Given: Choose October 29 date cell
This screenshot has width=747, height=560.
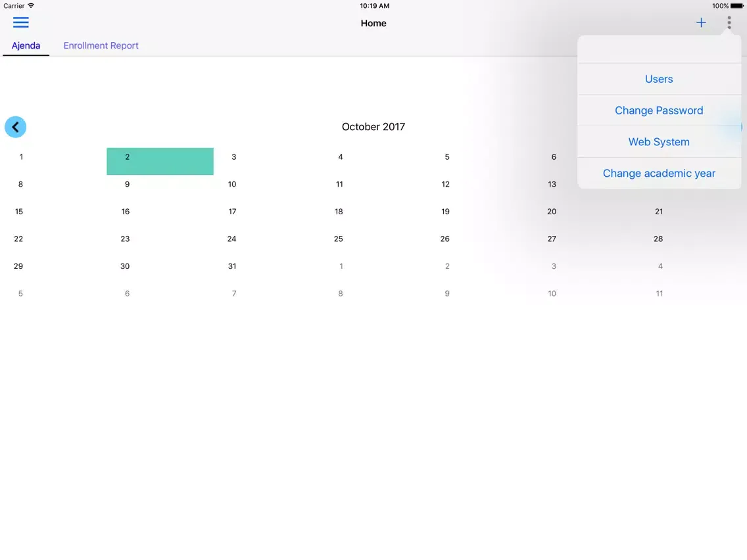Looking at the screenshot, I should (18, 266).
